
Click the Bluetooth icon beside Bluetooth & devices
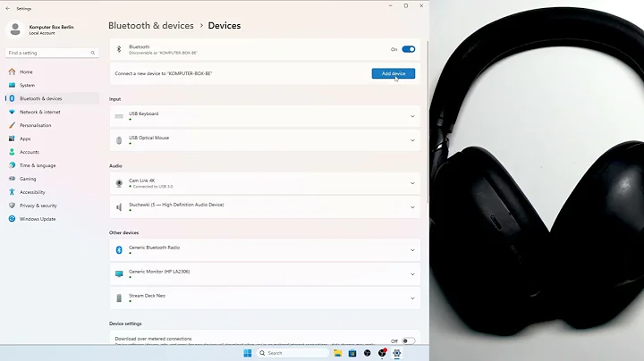(x=12, y=98)
